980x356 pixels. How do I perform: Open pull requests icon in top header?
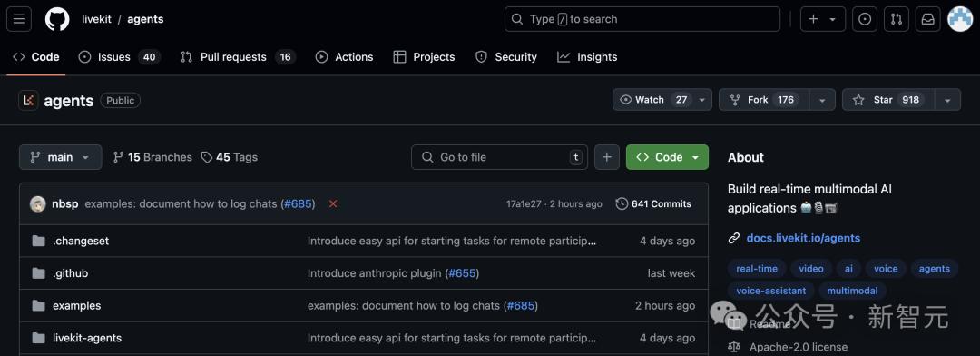[x=897, y=19]
